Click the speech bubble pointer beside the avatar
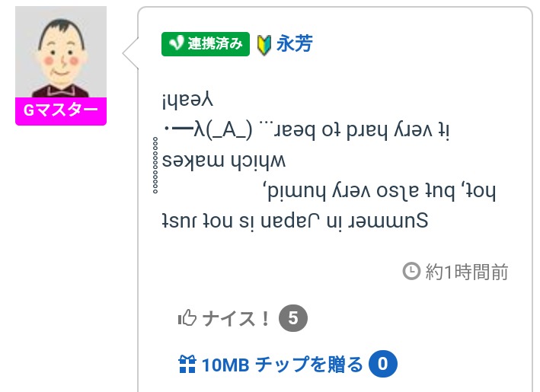 pyautogui.click(x=129, y=53)
